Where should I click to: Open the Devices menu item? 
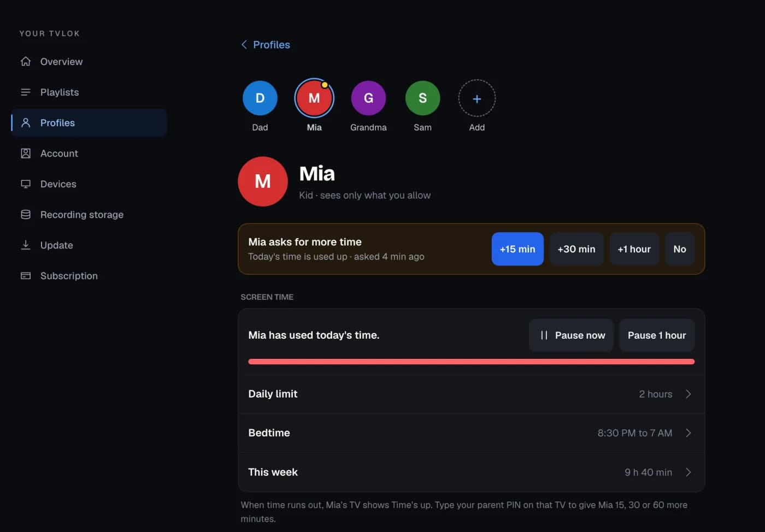pos(89,184)
